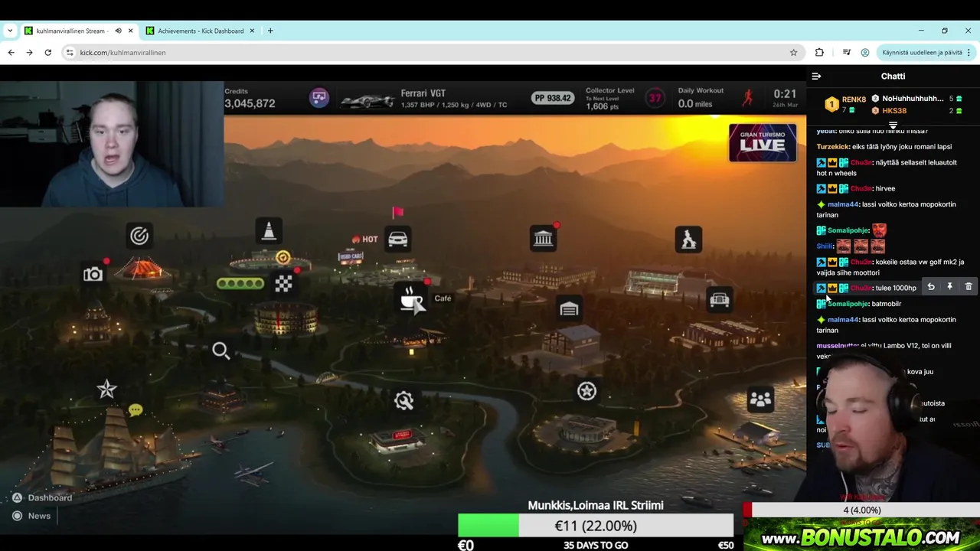This screenshot has width=980, height=551.
Task: Open the browser media controls icon
Action: [x=846, y=53]
